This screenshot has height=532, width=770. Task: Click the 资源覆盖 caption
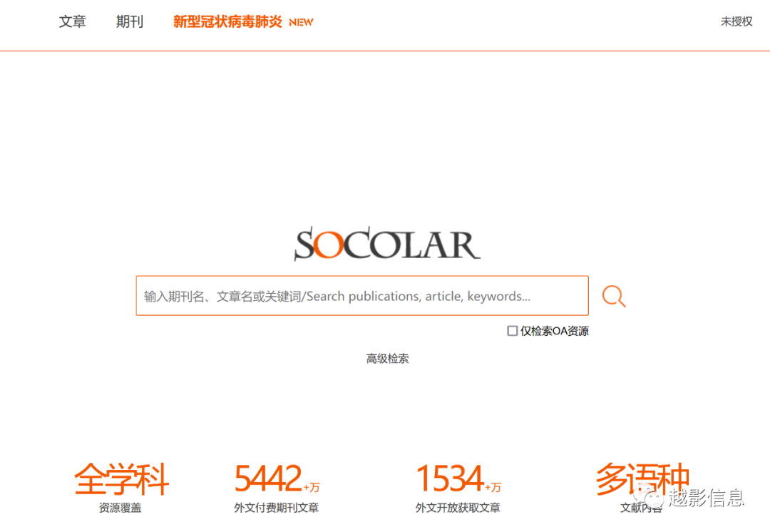pos(120,508)
